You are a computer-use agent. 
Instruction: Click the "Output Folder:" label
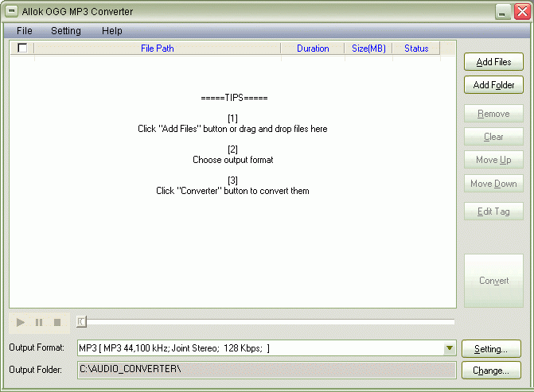click(x=36, y=370)
